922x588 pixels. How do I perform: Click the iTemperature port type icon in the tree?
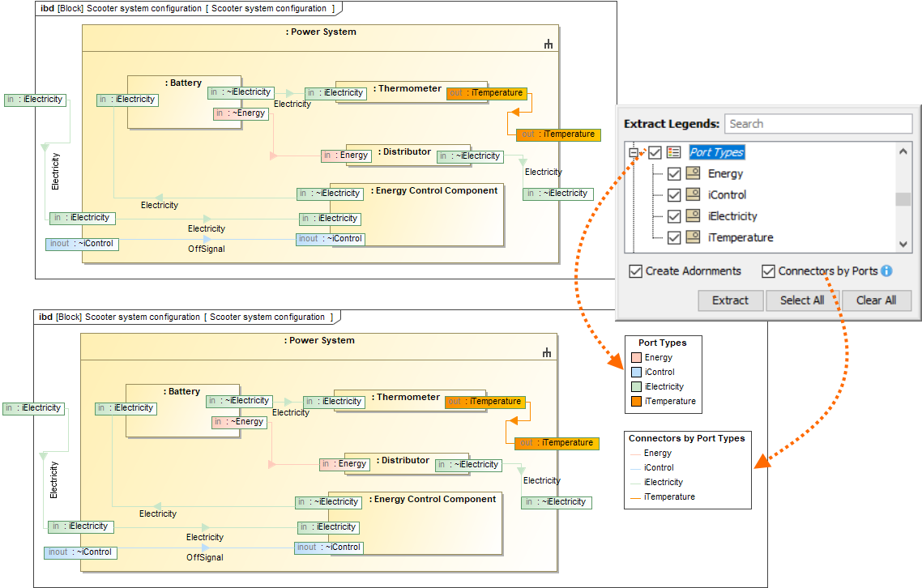[x=693, y=237]
